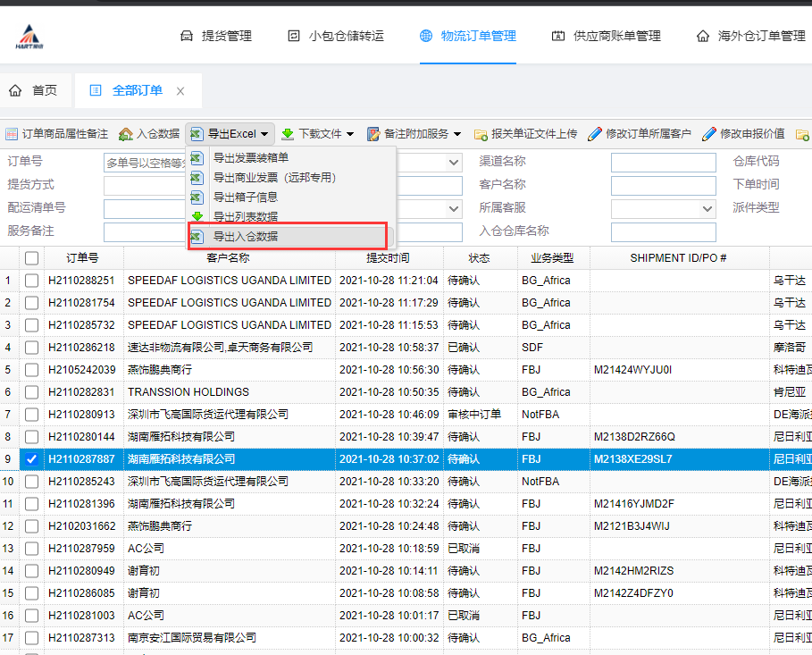The width and height of the screenshot is (812, 655).
Task: Toggle the select-all checkbox in table header
Action: point(32,258)
